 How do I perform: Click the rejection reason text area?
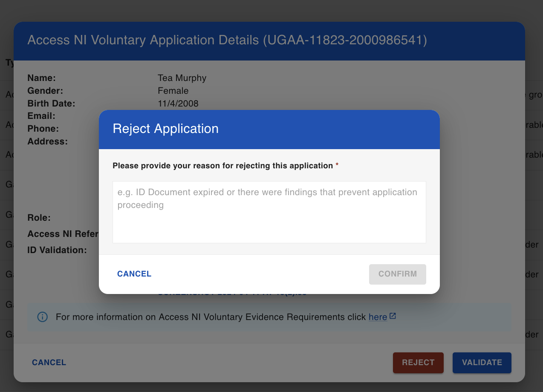269,212
